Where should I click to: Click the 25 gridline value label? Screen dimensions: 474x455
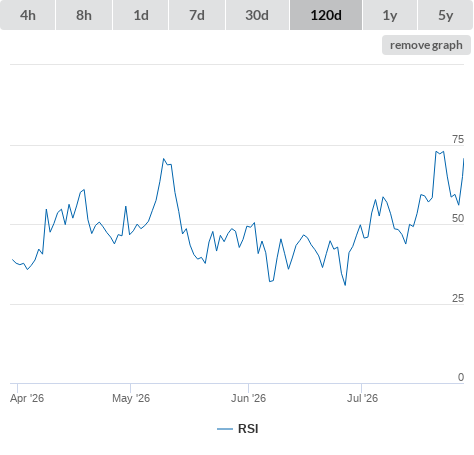(x=458, y=298)
